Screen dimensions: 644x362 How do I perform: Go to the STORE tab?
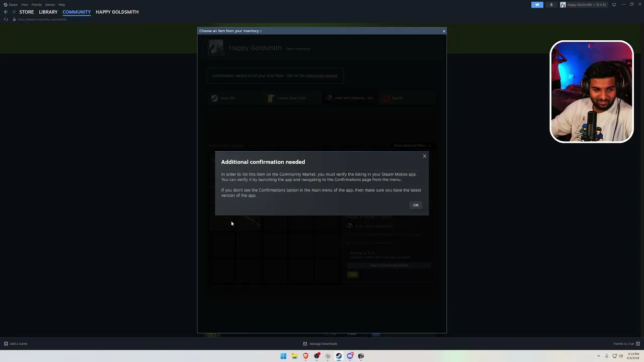point(27,12)
